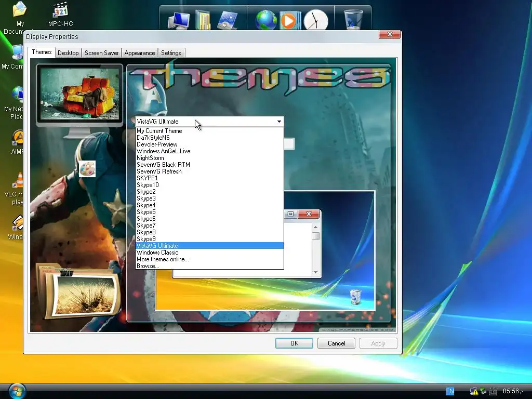This screenshot has height=399, width=532.
Task: Choose Skype10 theme
Action: (x=209, y=185)
